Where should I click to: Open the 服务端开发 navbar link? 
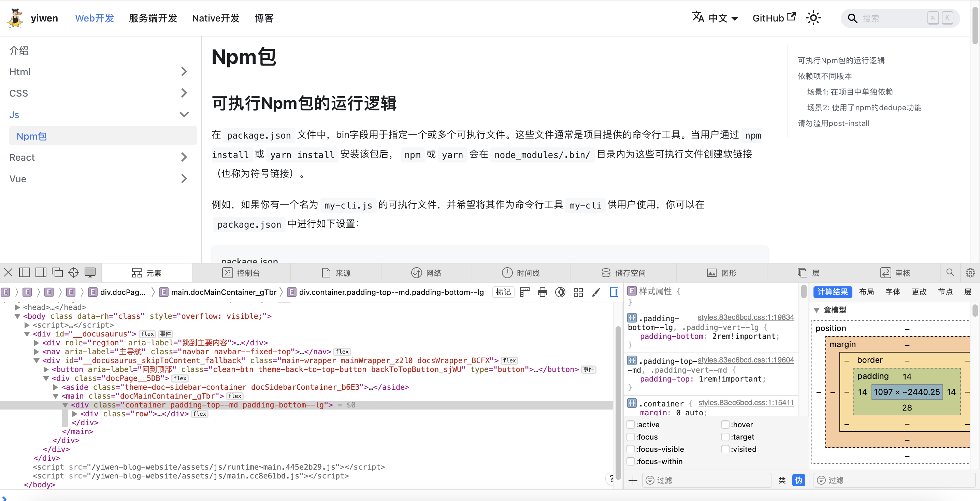(153, 18)
